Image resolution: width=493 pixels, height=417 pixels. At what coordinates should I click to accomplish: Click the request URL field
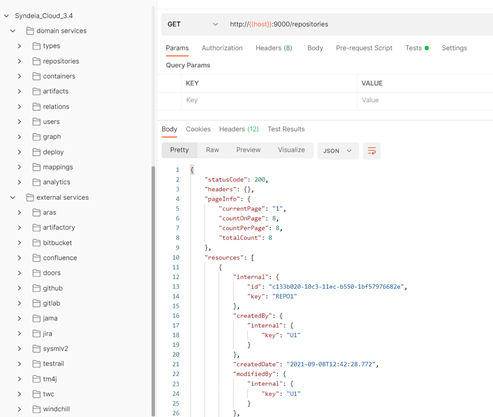359,24
